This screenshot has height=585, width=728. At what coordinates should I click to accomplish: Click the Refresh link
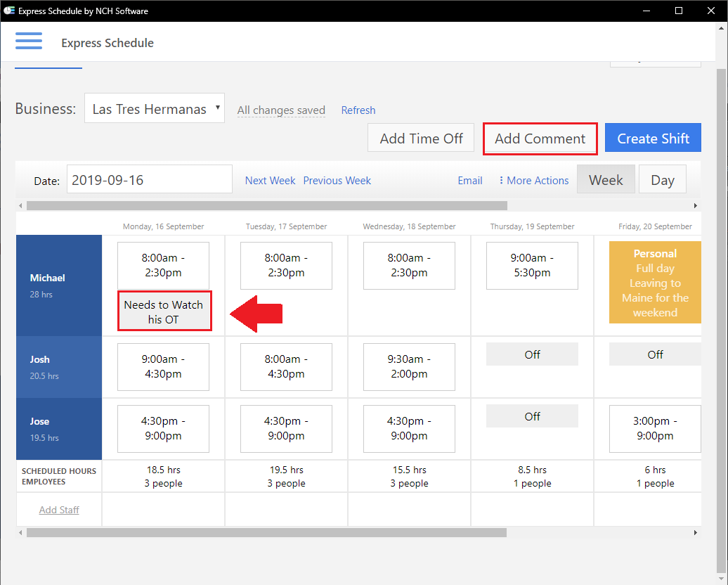[x=358, y=110]
